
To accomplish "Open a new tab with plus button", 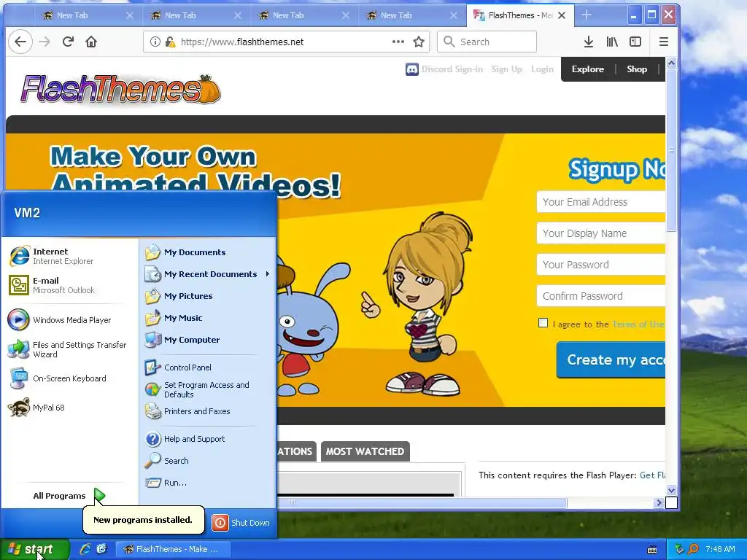I will tap(587, 15).
